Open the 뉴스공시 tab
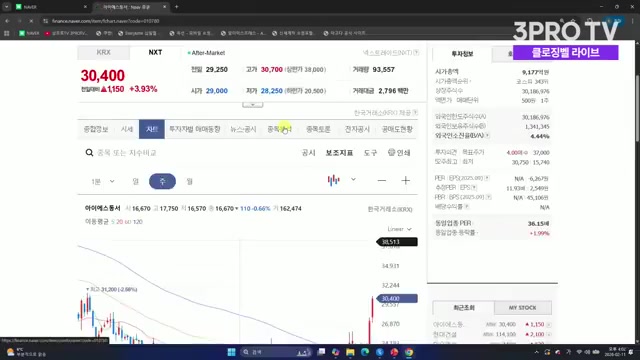 point(243,129)
